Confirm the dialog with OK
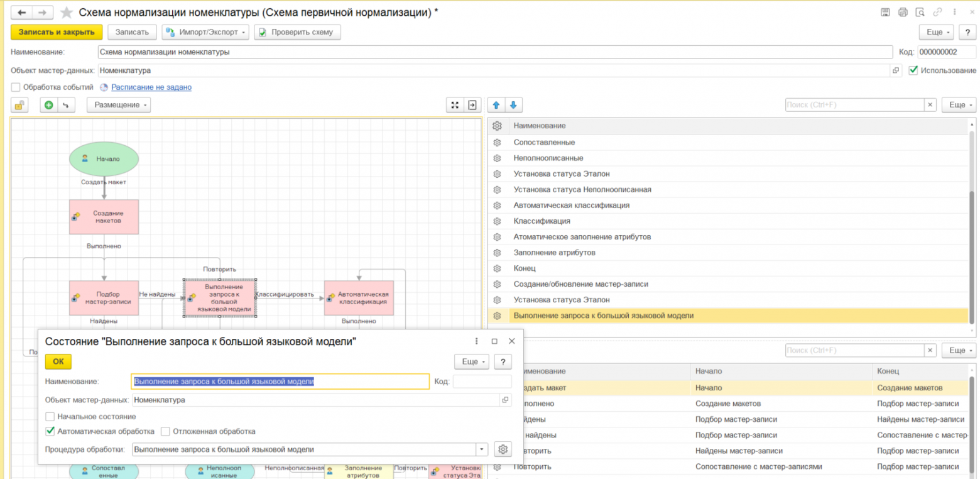 (x=58, y=361)
